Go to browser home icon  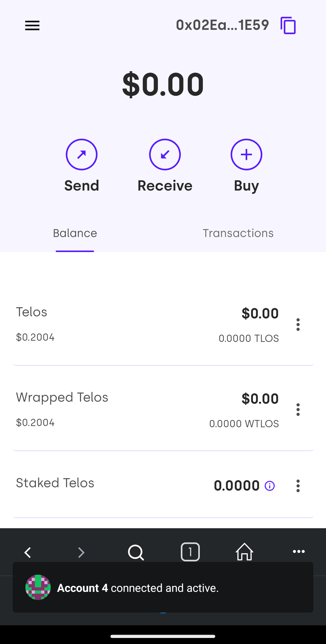[x=245, y=552]
